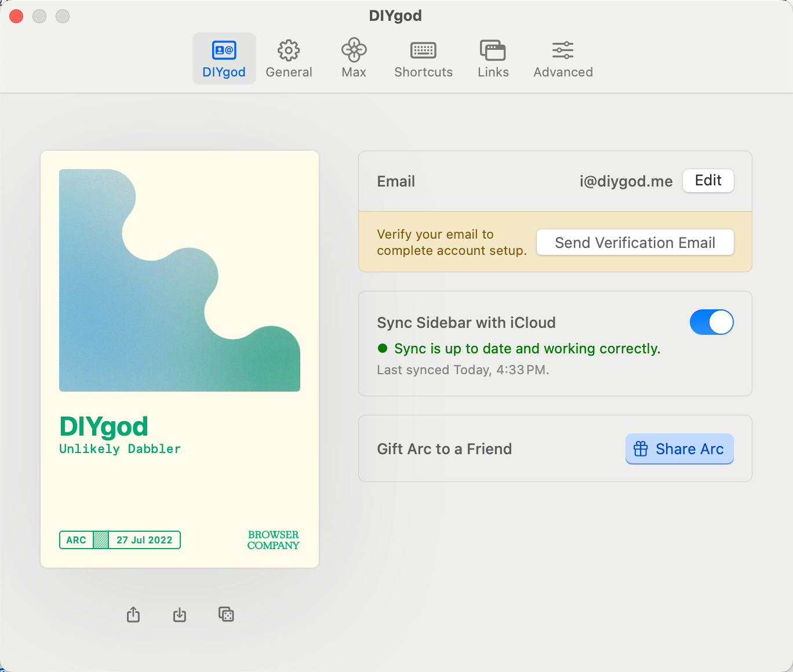Open the DIYgod account tab
This screenshot has height=672, width=793.
224,59
